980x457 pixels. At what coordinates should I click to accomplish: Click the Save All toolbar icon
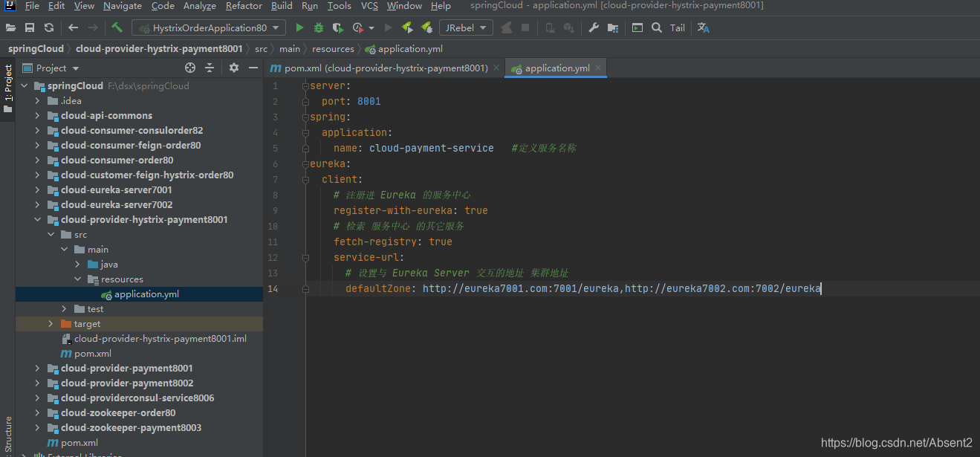click(x=30, y=27)
